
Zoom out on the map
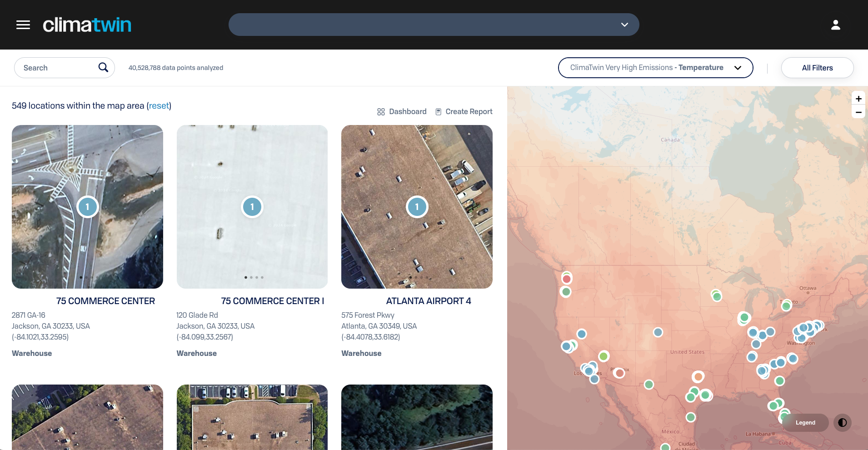click(858, 112)
